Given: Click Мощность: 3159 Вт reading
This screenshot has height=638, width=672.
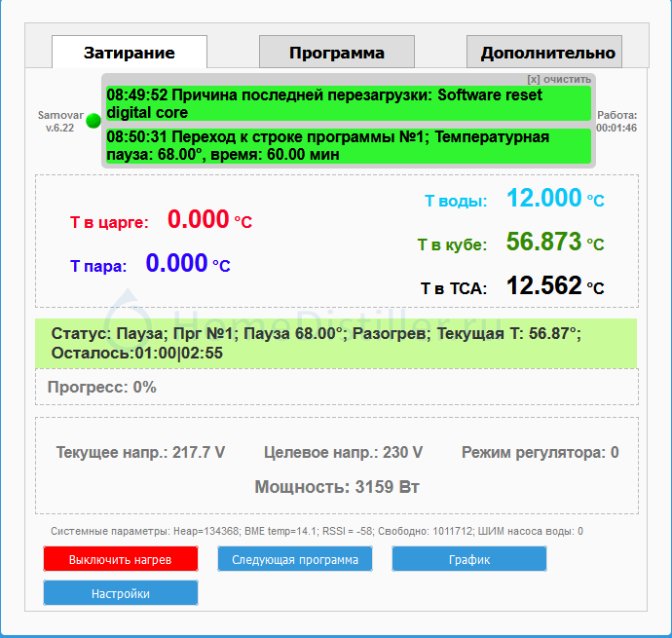Looking at the screenshot, I should 337,487.
